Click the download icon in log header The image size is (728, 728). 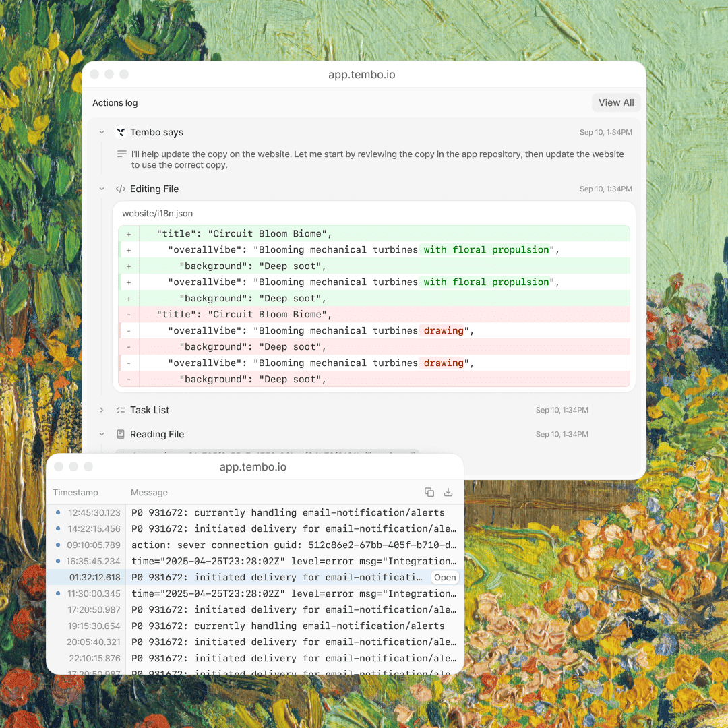pyautogui.click(x=448, y=492)
